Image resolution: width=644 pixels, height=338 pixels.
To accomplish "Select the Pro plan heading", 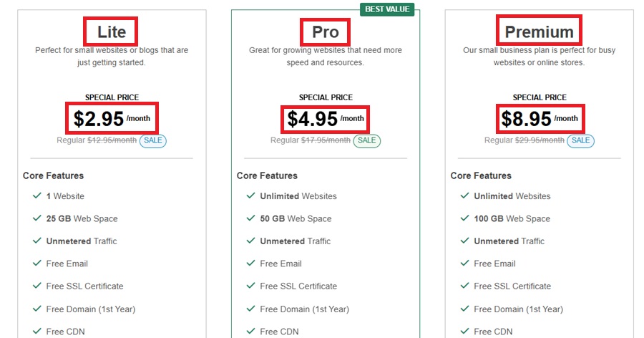I will 325,32.
